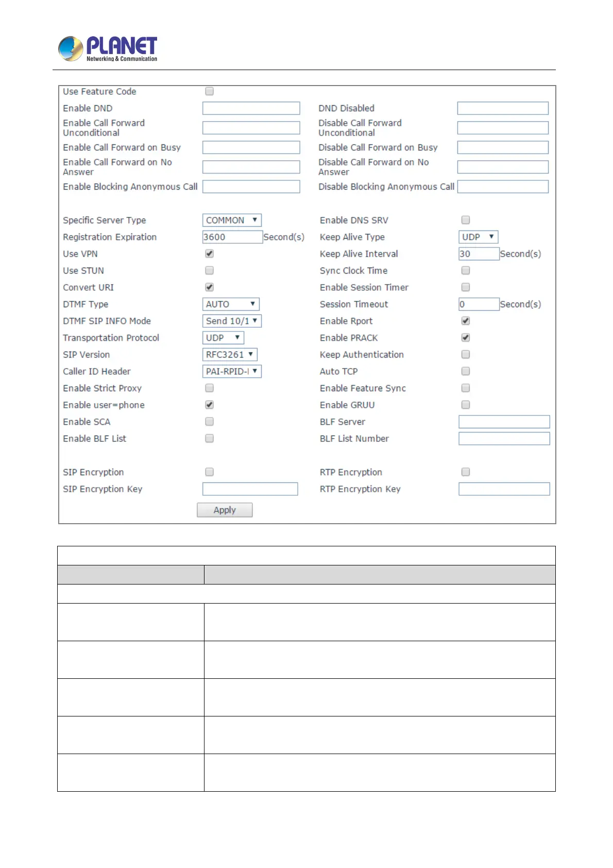Toggle the Convert URI checkbox
This screenshot has height=868, width=613.
210,287
